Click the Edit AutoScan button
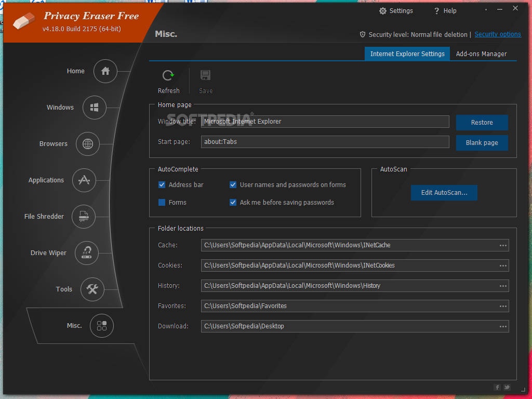 [x=444, y=193]
